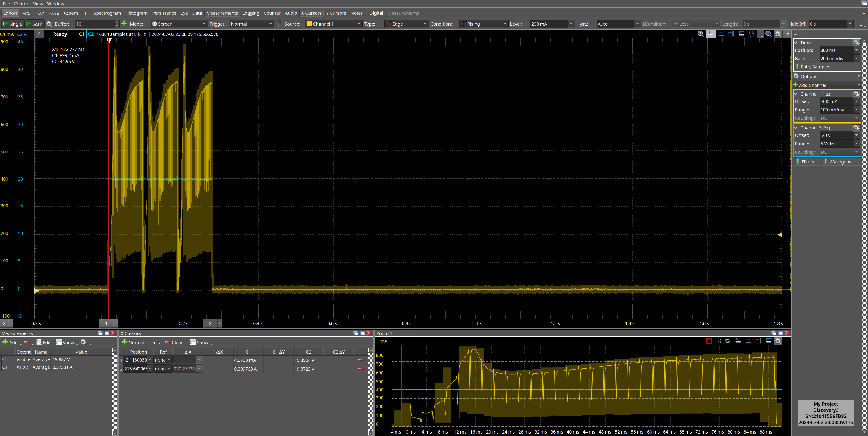Click the gear icon in Zoom 1 panel
The image size is (868, 436).
(778, 341)
